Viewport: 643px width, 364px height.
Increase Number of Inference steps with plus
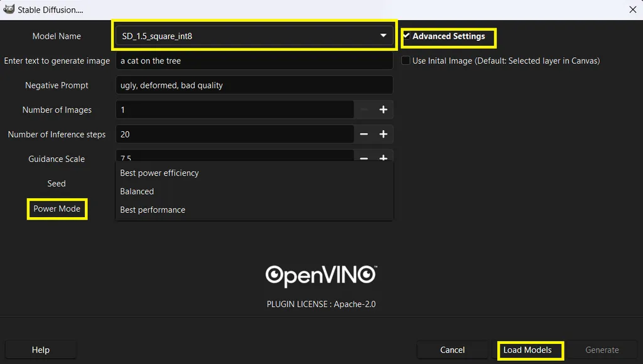(384, 134)
